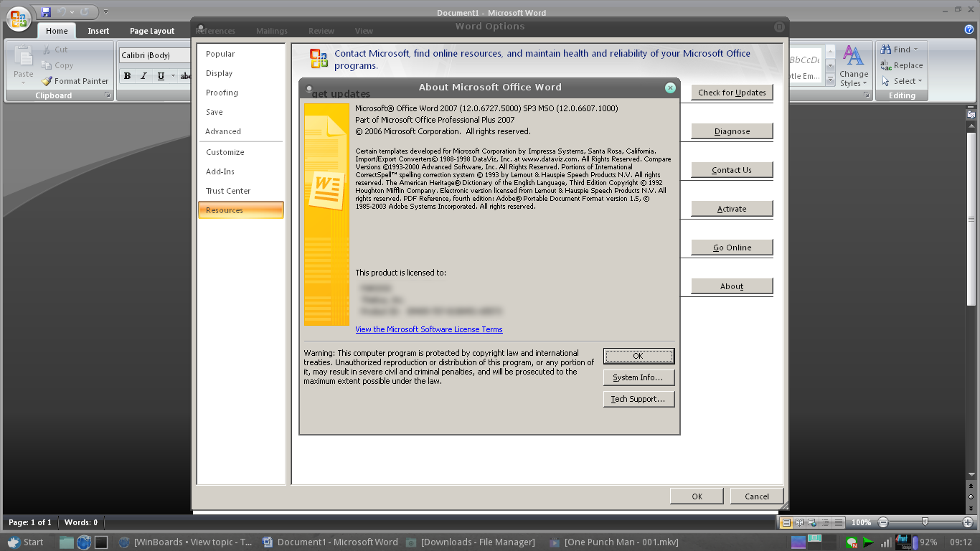Open underline style dropdown arrow
Image resolution: width=980 pixels, height=551 pixels.
click(173, 76)
